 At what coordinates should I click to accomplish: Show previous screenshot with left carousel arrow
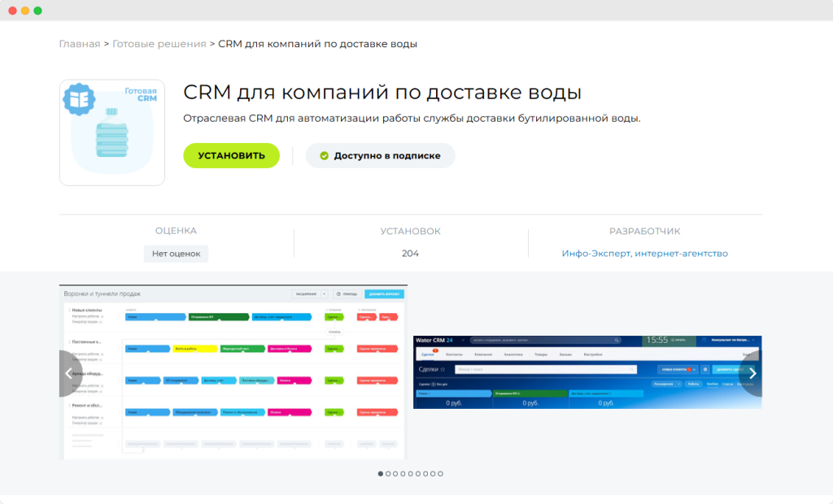coord(68,373)
